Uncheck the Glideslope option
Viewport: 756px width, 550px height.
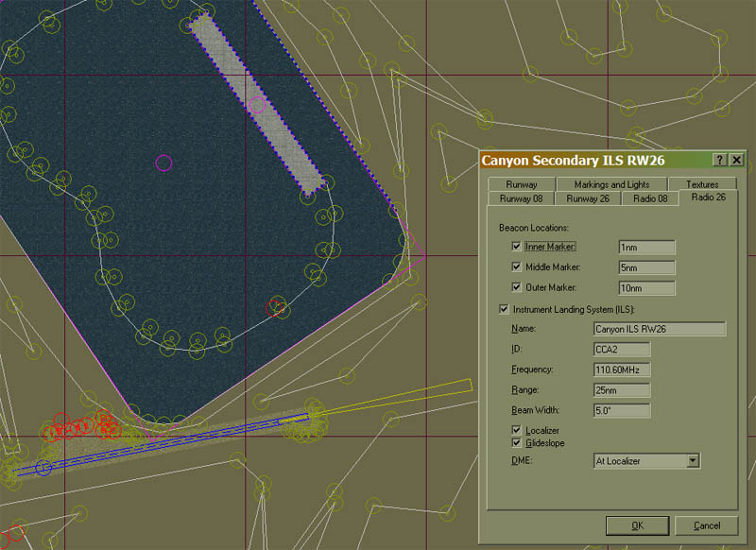(516, 441)
